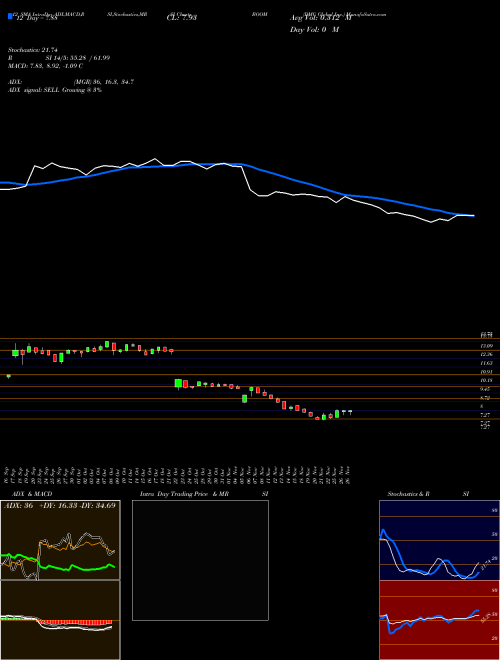
Task: Open the MACD histogram panel with red bars
Action: tap(60, 620)
